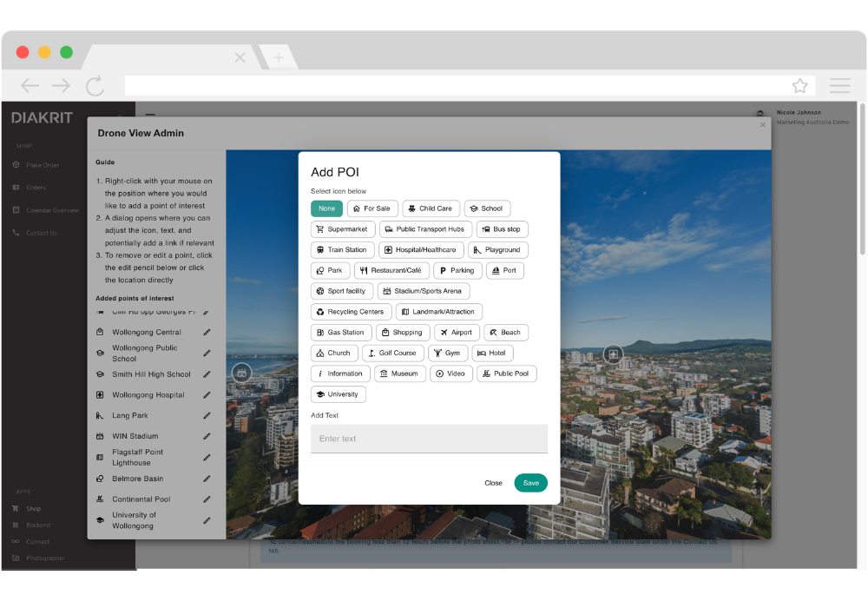Pick the School icon chip
Viewport: 868px width, 608px height.
[x=487, y=208]
